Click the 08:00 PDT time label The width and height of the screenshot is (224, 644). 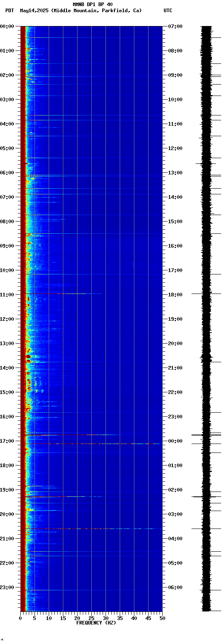click(7, 222)
